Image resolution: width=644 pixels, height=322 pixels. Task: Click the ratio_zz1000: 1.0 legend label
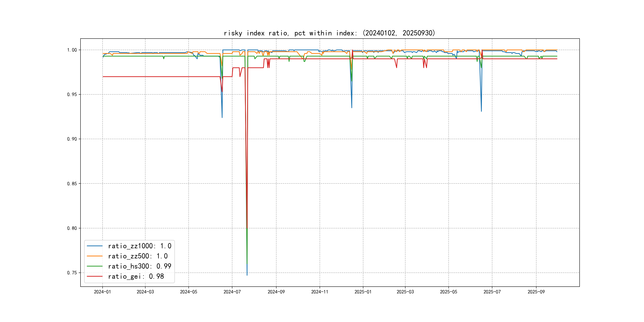(x=140, y=246)
